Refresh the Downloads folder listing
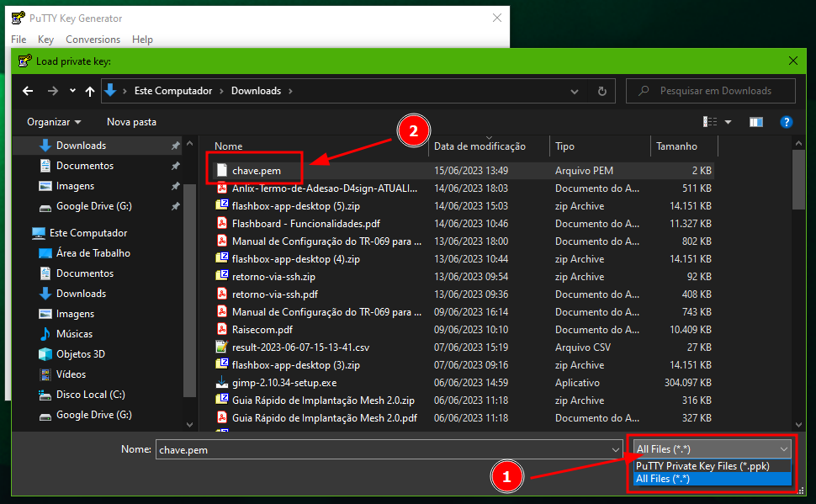The image size is (816, 504). click(602, 91)
